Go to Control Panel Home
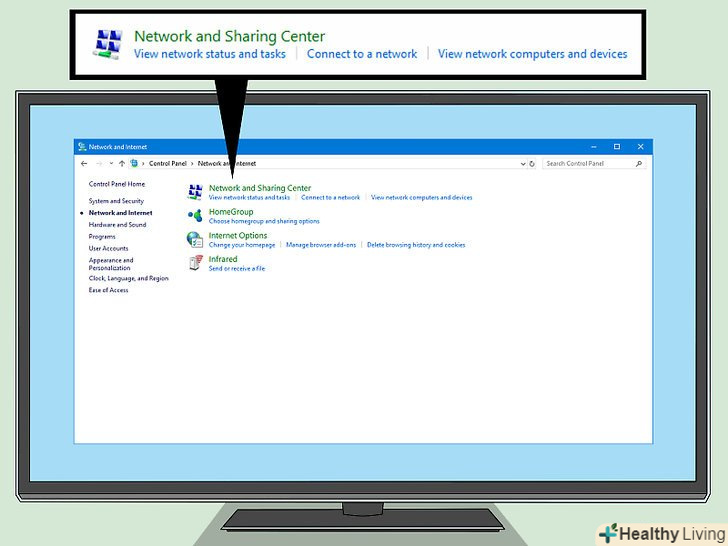This screenshot has height=546, width=728. 117,184
